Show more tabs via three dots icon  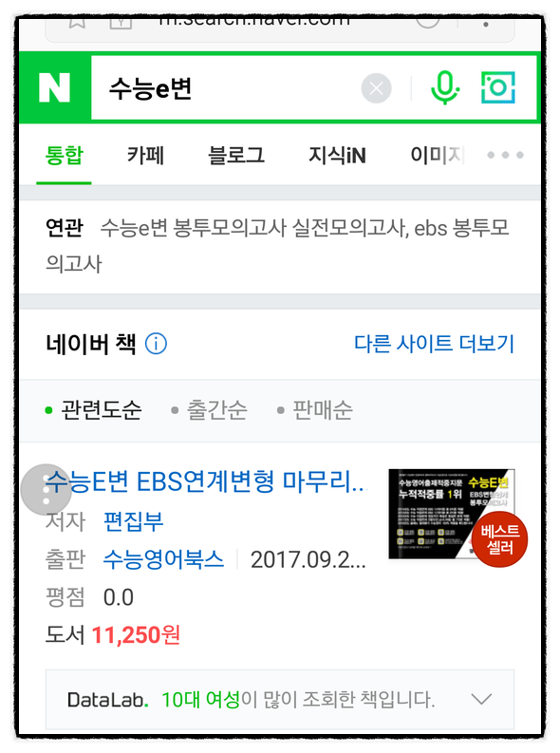(505, 155)
